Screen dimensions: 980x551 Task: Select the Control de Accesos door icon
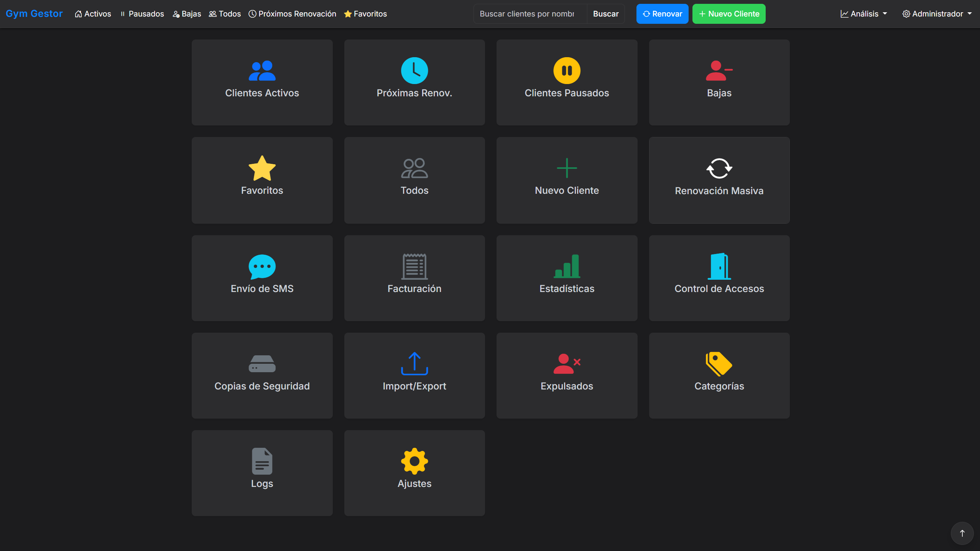[x=719, y=266]
